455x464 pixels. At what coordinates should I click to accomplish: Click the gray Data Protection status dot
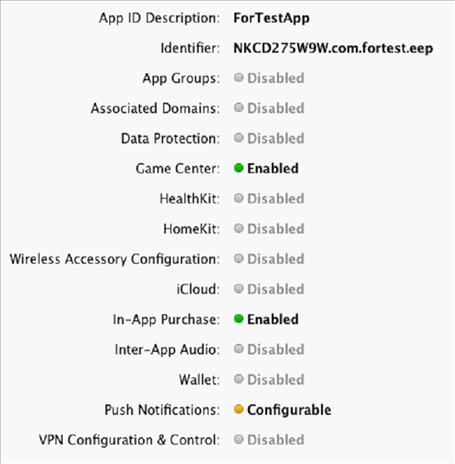tap(239, 138)
